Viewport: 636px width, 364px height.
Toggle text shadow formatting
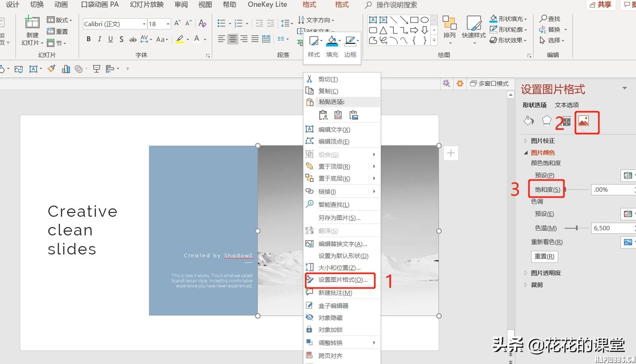(121, 39)
